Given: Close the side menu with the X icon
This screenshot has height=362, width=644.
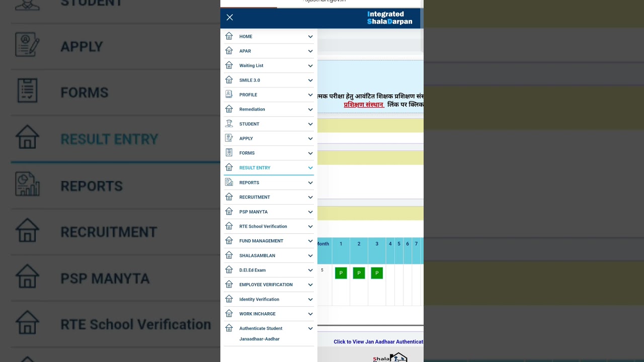Looking at the screenshot, I should click(230, 18).
